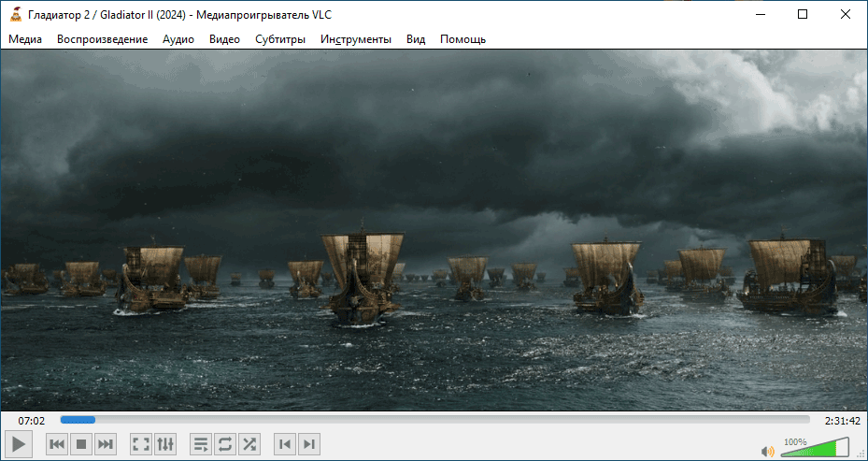Show the playlist panel

coord(201,444)
